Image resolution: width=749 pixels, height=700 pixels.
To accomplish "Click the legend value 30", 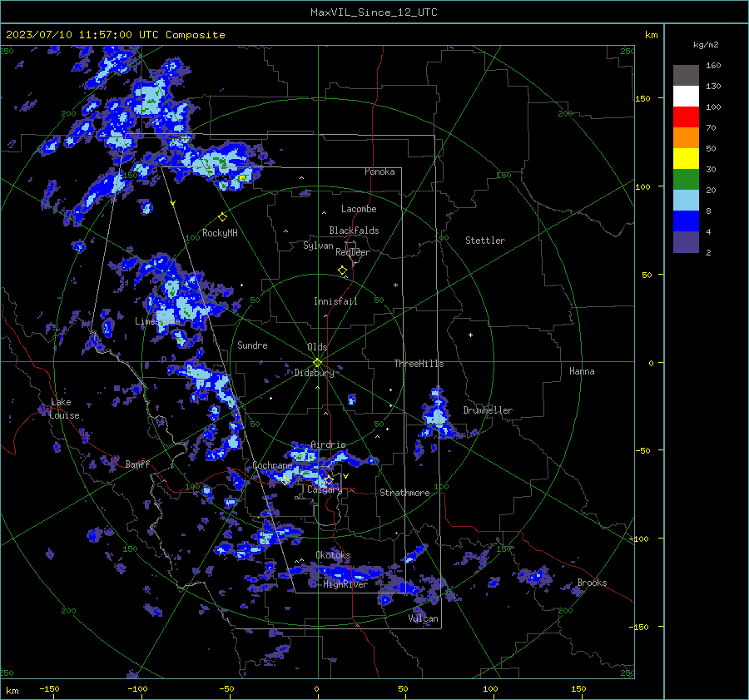I will point(711,170).
